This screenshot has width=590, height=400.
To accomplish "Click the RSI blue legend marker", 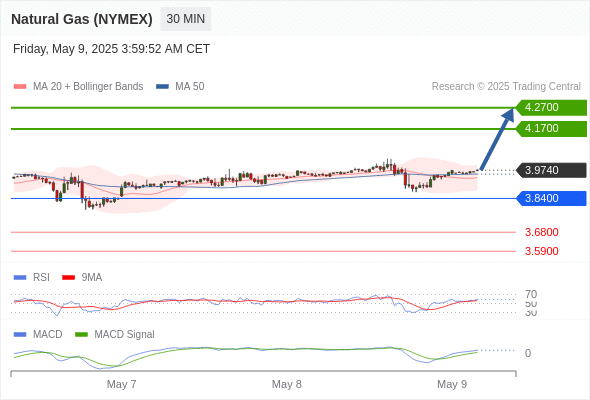I will (x=20, y=278).
